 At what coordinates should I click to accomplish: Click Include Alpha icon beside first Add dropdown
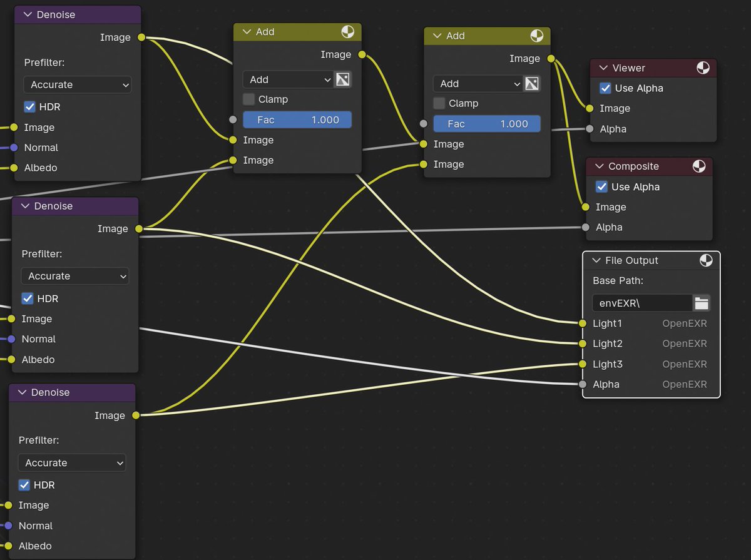[x=342, y=79]
